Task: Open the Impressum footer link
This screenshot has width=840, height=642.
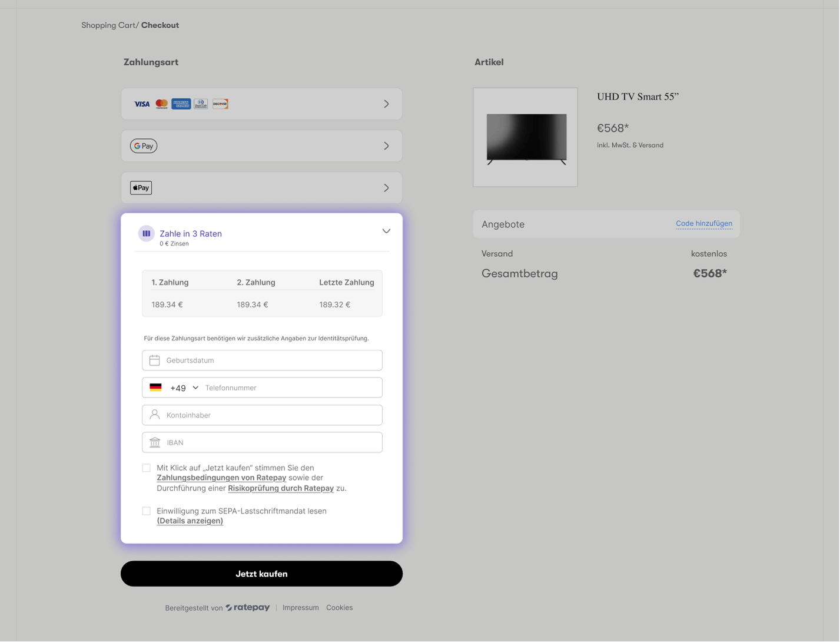Action: click(300, 608)
